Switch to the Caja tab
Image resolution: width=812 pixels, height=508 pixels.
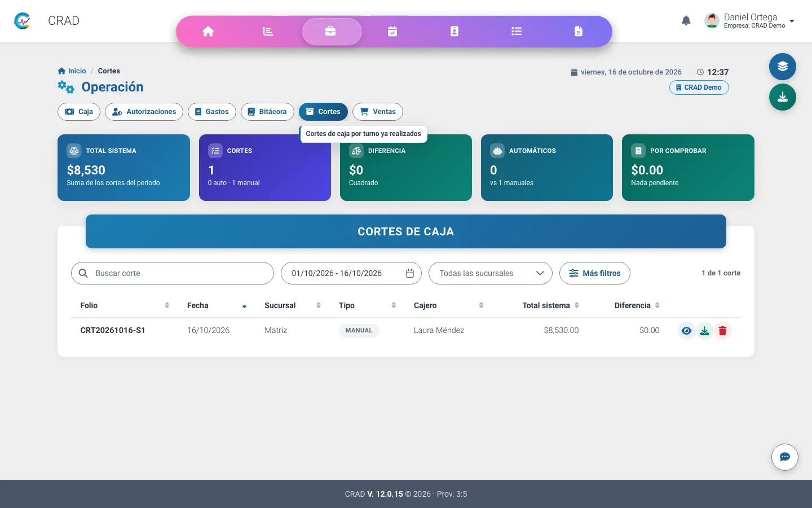pyautogui.click(x=79, y=112)
